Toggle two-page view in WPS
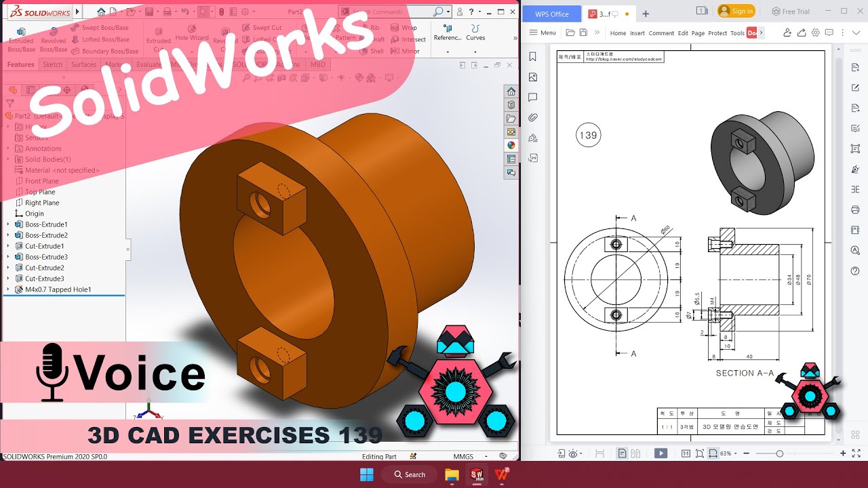The height and width of the screenshot is (488, 868). point(635,453)
